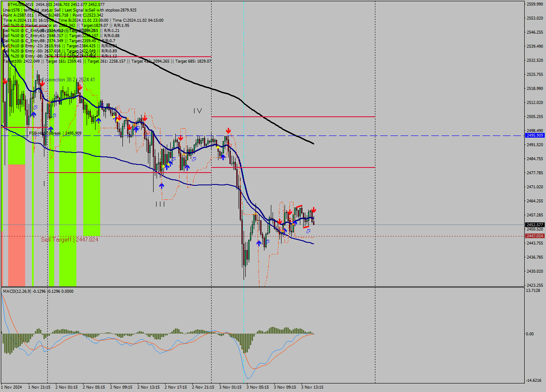Click the '2 Nov 13:15' time axis label
The width and height of the screenshot is (546, 392).
pyautogui.click(x=148, y=387)
